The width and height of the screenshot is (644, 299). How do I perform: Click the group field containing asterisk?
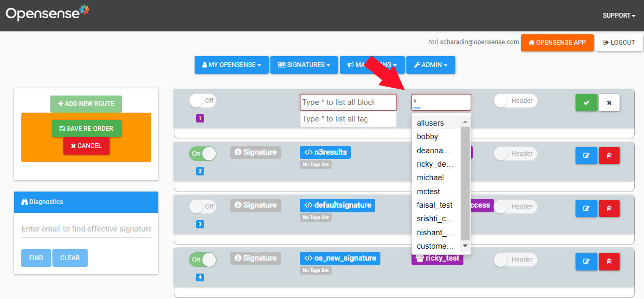(441, 102)
